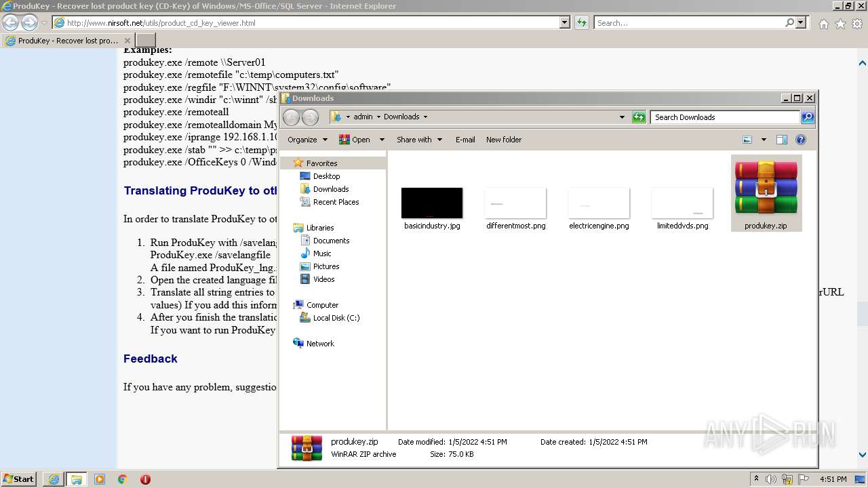Open IE Tools gear icon
This screenshot has height=488, width=868.
pos(858,24)
